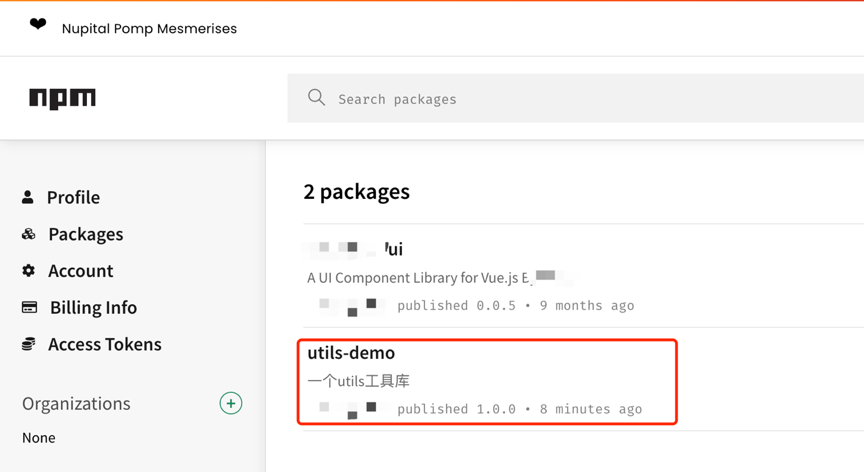Image resolution: width=864 pixels, height=472 pixels.
Task: Click the Profile person icon
Action: 28,197
